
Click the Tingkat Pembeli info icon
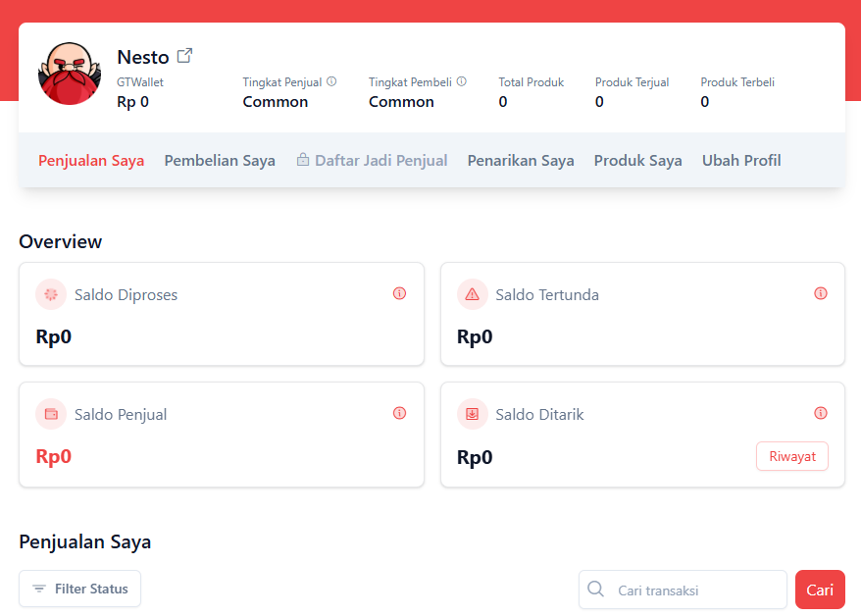[461, 81]
